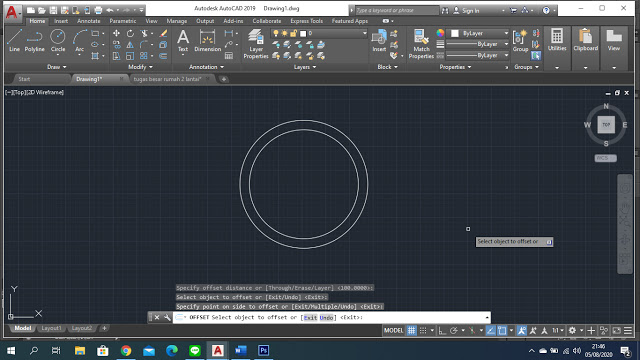This screenshot has width=640, height=360.
Task: Select the Polyline tool
Action: coord(34,40)
